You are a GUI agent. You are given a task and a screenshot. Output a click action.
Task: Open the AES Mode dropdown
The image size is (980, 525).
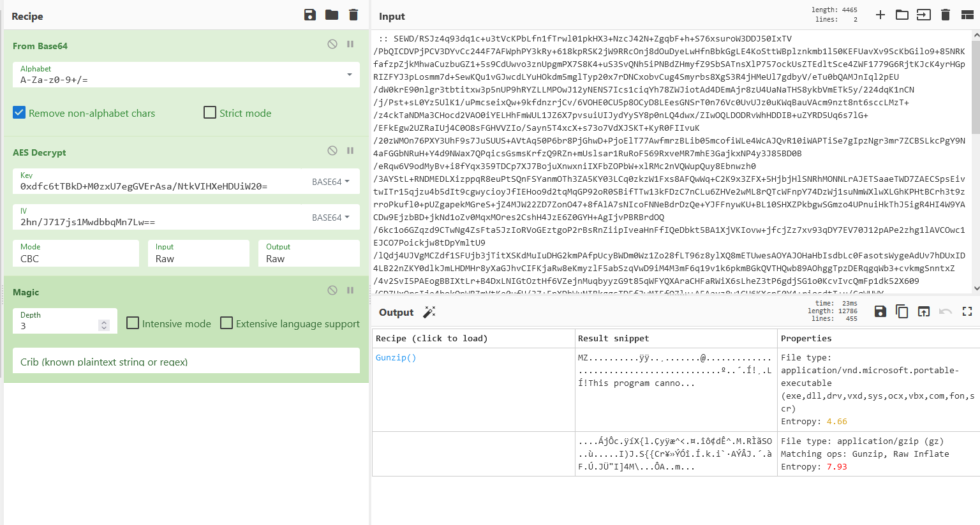tap(76, 253)
